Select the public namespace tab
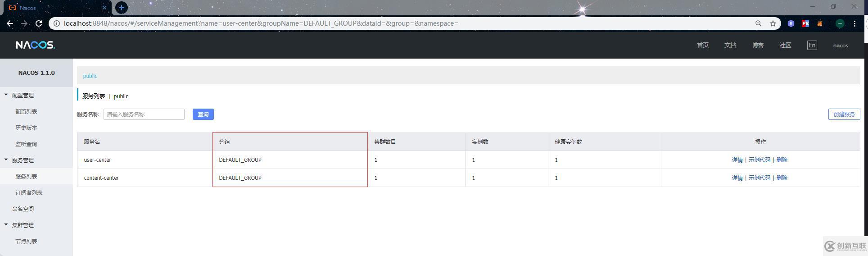 pos(90,76)
